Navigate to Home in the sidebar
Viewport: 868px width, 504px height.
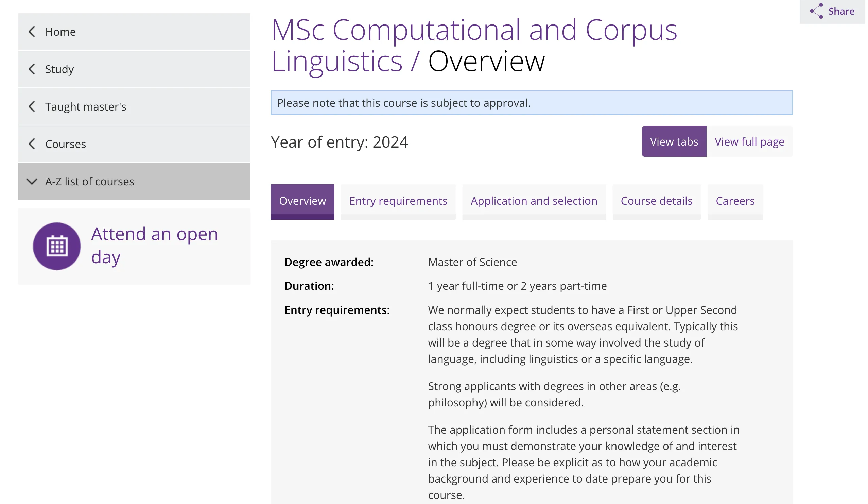pos(60,32)
